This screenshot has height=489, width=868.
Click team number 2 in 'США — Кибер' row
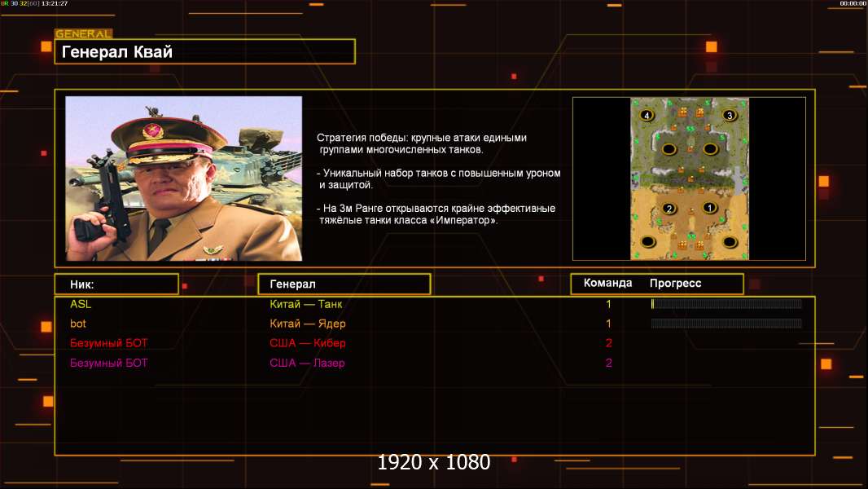point(609,343)
